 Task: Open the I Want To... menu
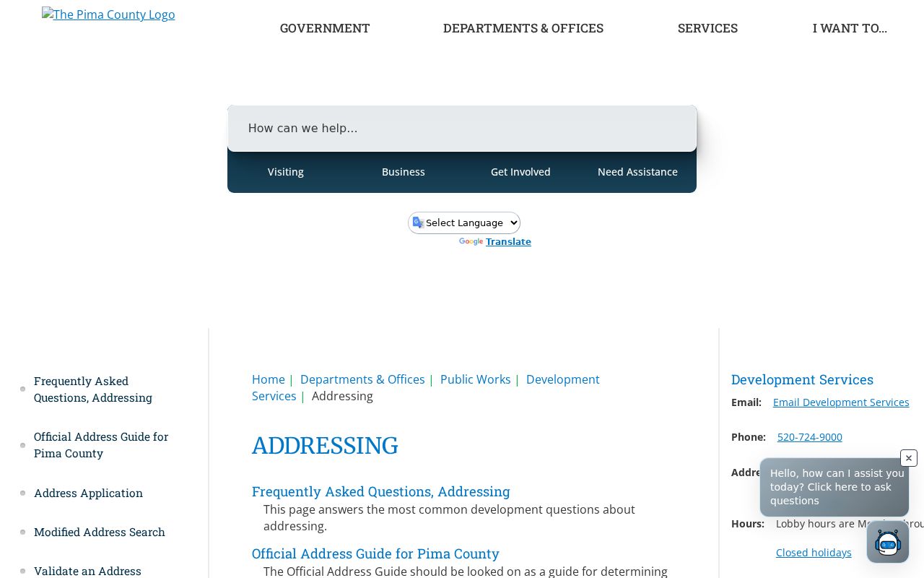pos(850,28)
